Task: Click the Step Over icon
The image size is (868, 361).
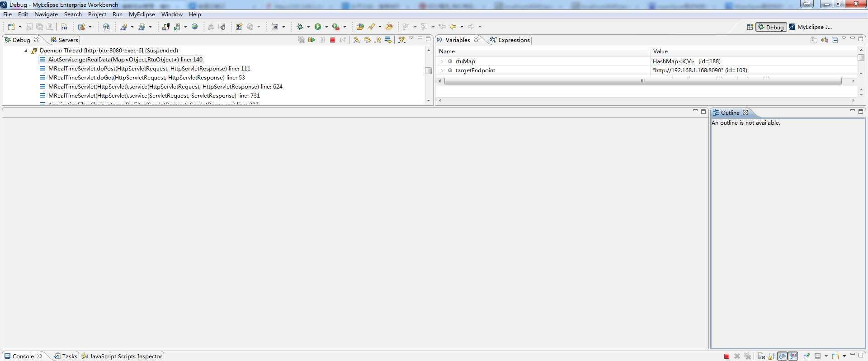Action: tap(367, 40)
